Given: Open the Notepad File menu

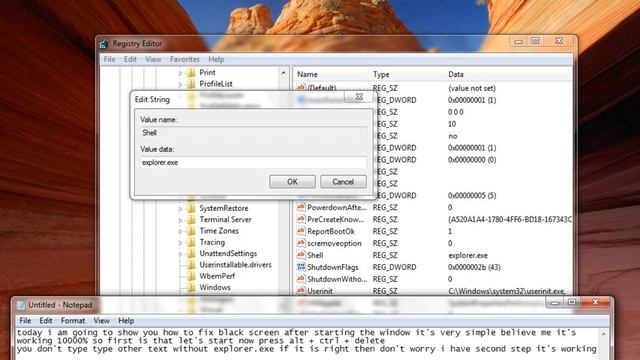Looking at the screenshot, I should [25, 321].
